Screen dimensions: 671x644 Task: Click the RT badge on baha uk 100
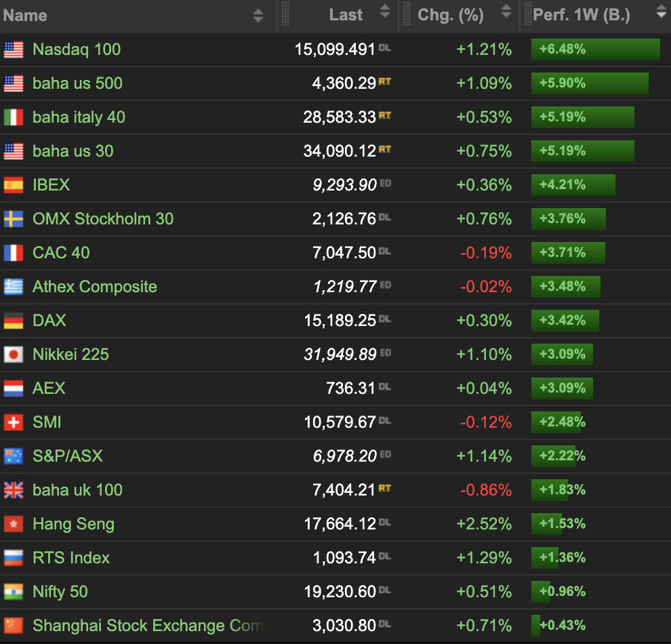point(385,488)
